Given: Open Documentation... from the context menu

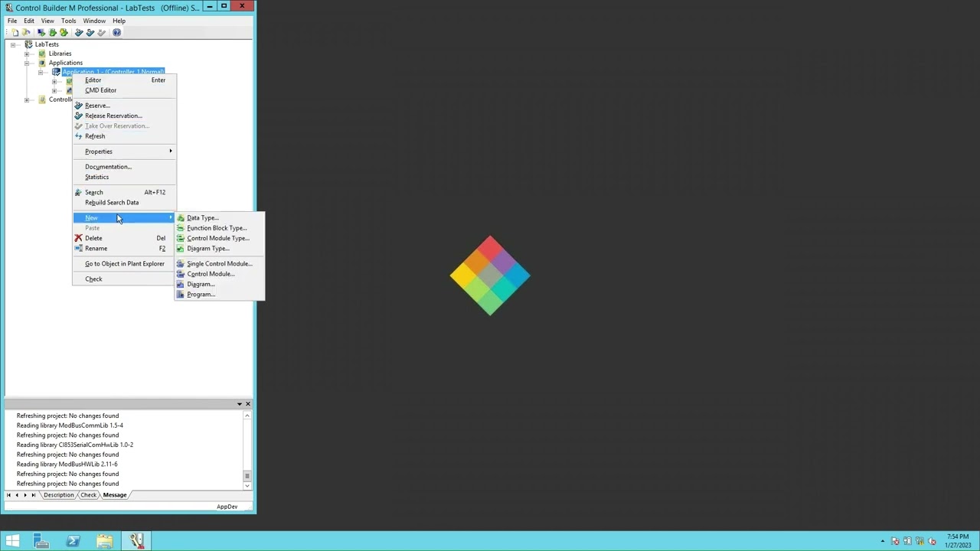Looking at the screenshot, I should click(125, 167).
